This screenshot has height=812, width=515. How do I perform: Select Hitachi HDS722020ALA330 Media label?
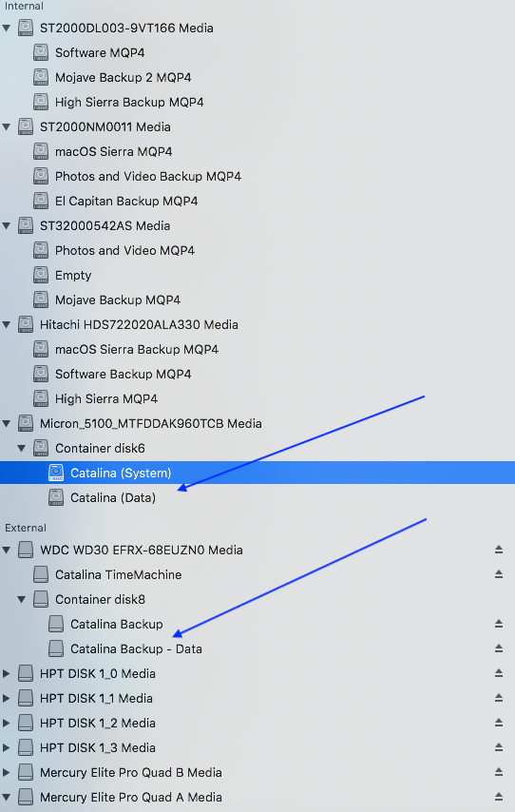click(139, 324)
